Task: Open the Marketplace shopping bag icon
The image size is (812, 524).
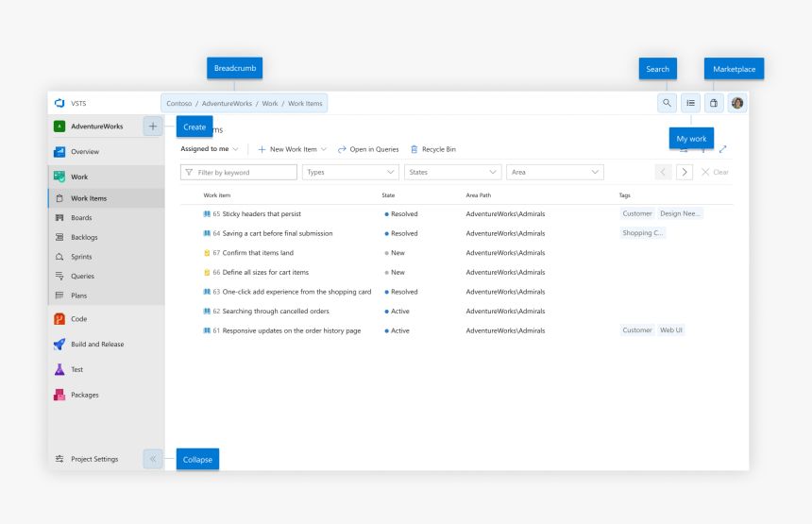Action: click(714, 103)
